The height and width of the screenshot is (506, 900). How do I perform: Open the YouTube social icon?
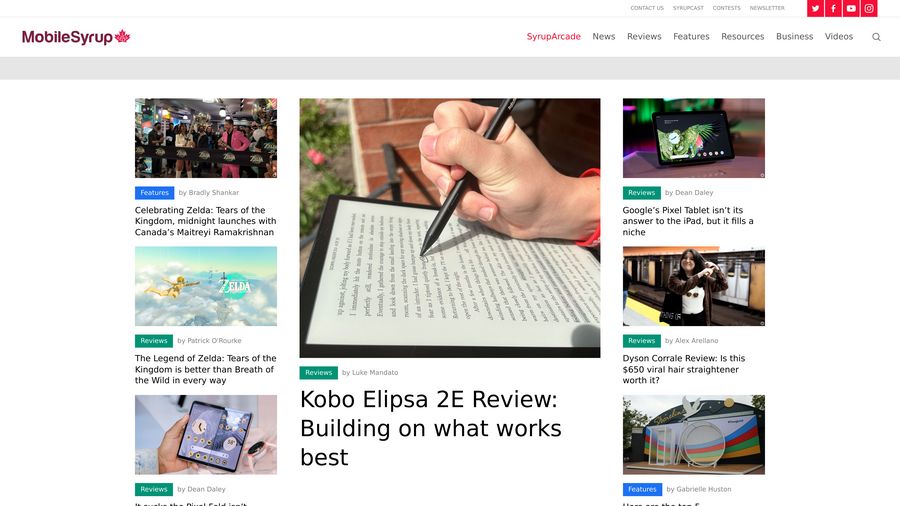tap(851, 9)
